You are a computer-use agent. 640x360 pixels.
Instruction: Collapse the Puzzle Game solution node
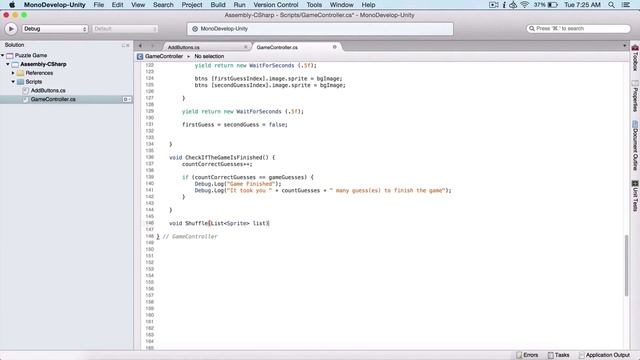pos(3,55)
